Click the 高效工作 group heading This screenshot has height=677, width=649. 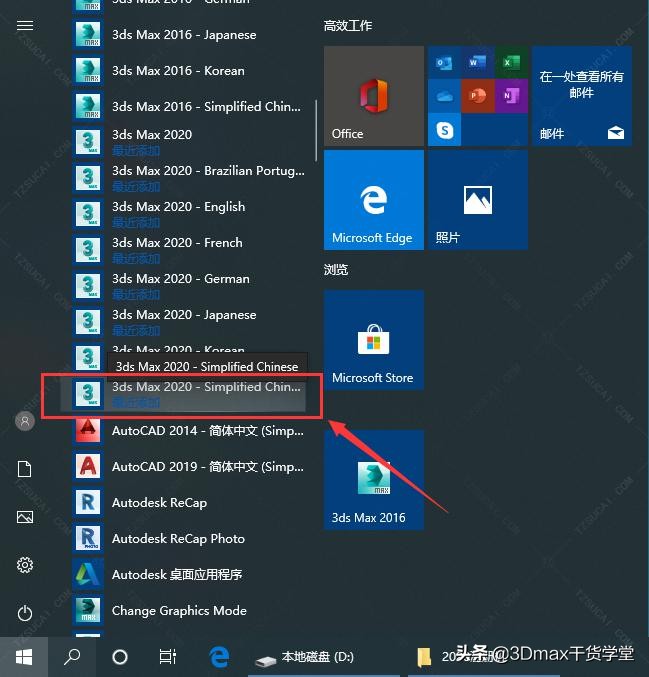tap(348, 26)
